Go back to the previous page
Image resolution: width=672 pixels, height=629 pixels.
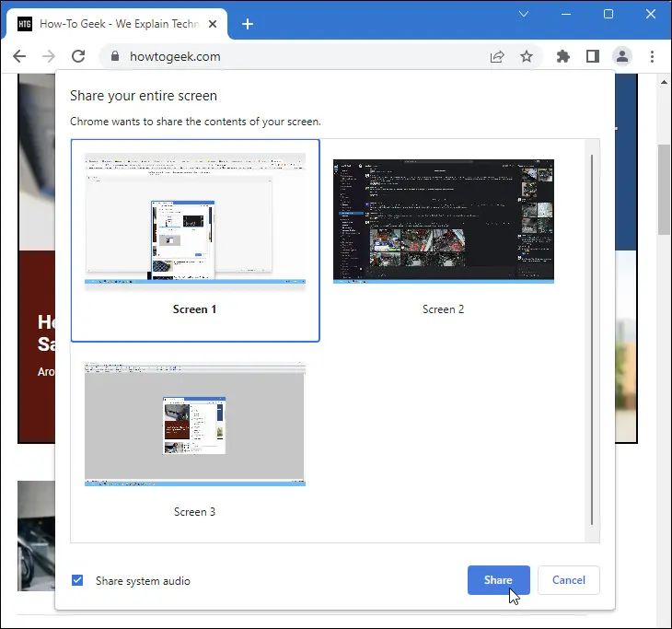19,56
